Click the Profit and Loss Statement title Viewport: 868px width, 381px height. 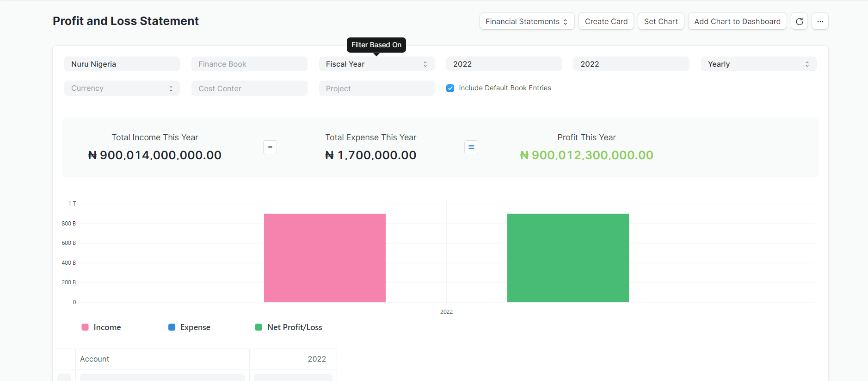126,21
